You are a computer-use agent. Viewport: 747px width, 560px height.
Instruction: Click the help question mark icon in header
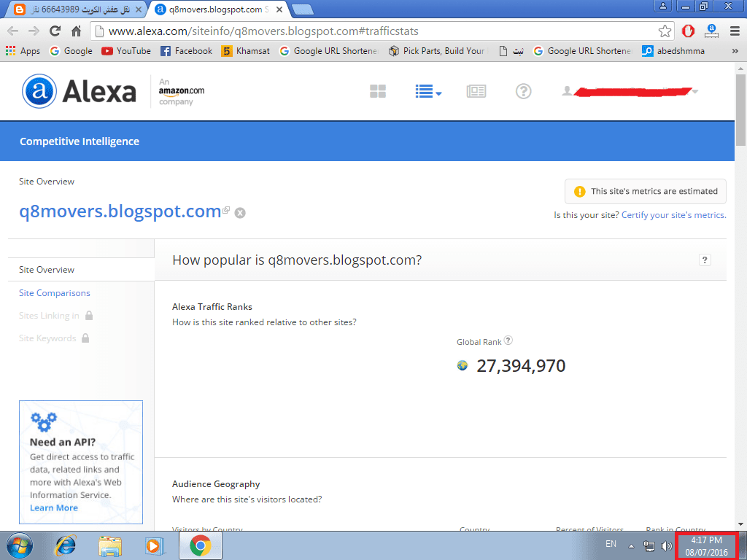[x=523, y=91]
